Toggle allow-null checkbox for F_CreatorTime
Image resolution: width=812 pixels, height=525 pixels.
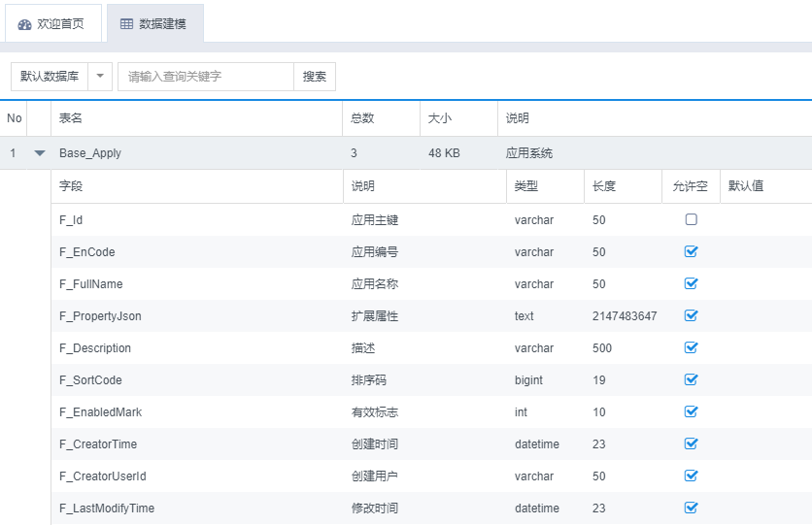click(x=691, y=443)
